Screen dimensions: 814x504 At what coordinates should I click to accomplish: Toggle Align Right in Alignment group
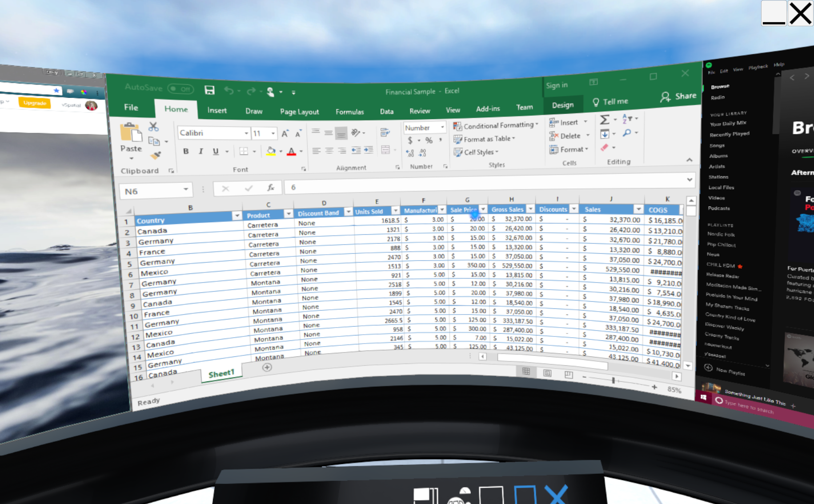coord(342,151)
